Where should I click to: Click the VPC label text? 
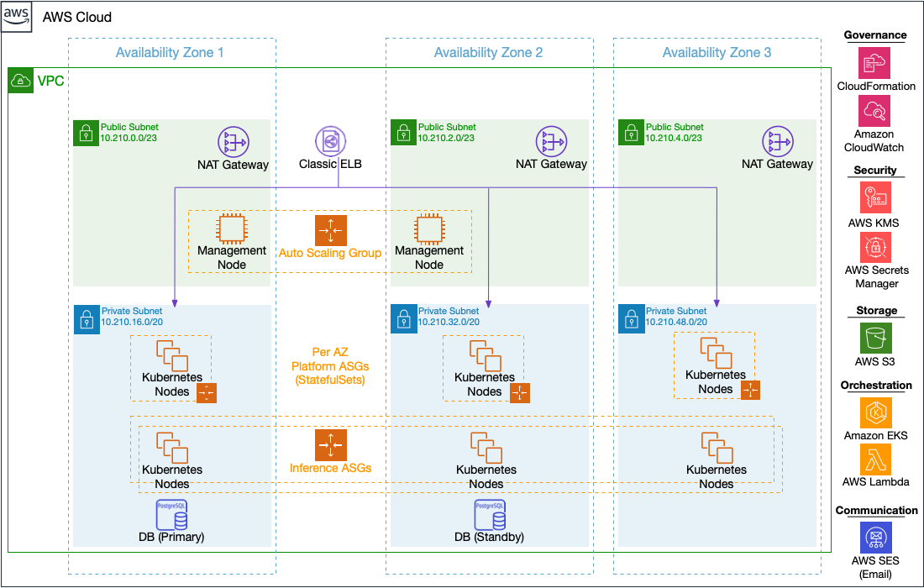click(x=50, y=81)
